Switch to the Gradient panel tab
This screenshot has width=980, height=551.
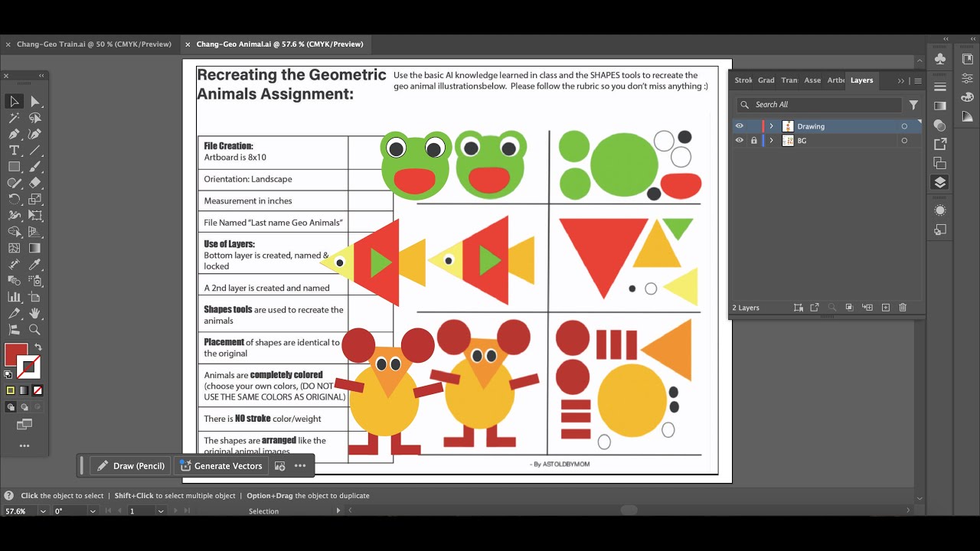[766, 80]
